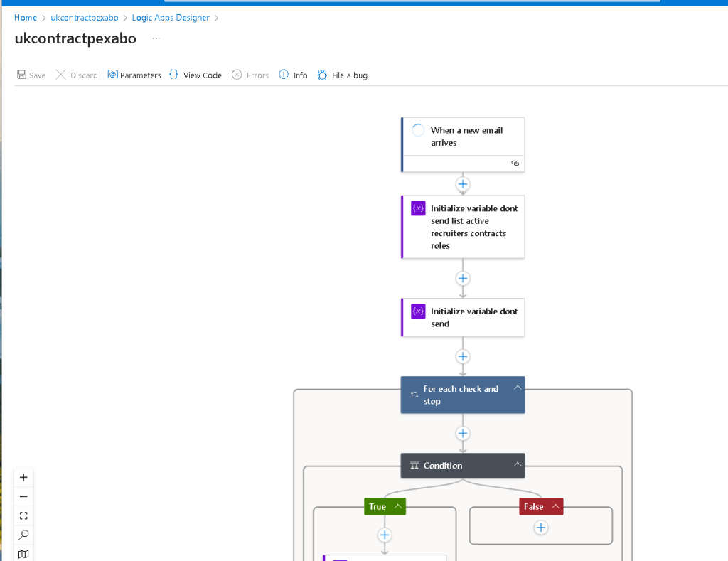Add step after recruiters contracts roles variable
728x561 pixels.
click(x=463, y=278)
